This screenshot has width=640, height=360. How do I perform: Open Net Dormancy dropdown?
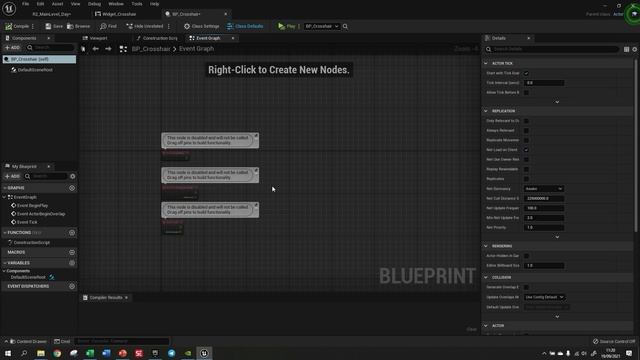[x=544, y=189]
